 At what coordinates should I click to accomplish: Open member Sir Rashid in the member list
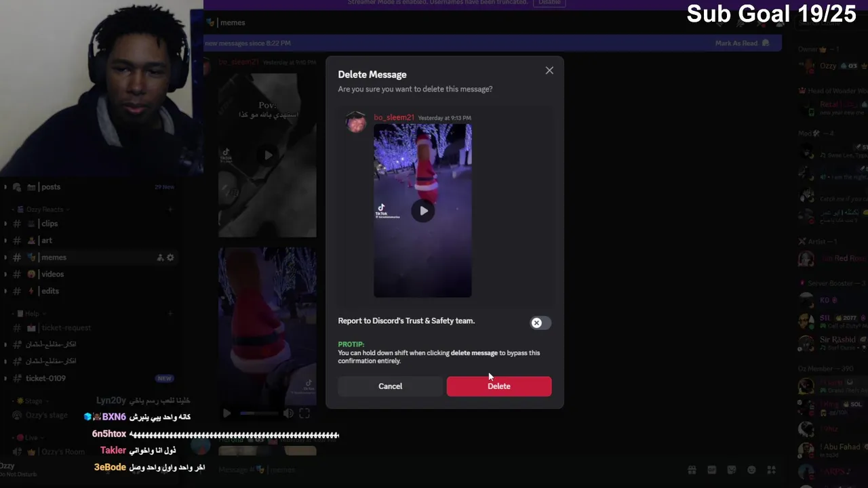coord(833,342)
